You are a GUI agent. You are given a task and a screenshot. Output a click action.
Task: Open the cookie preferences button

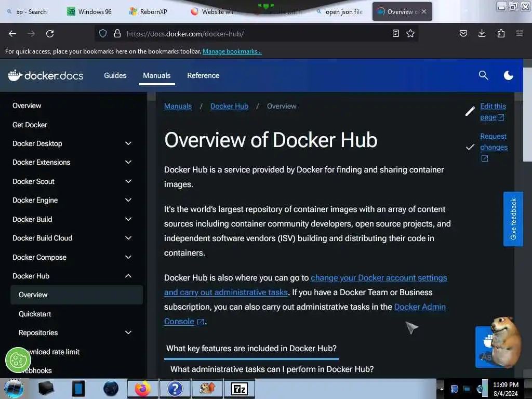point(18,360)
